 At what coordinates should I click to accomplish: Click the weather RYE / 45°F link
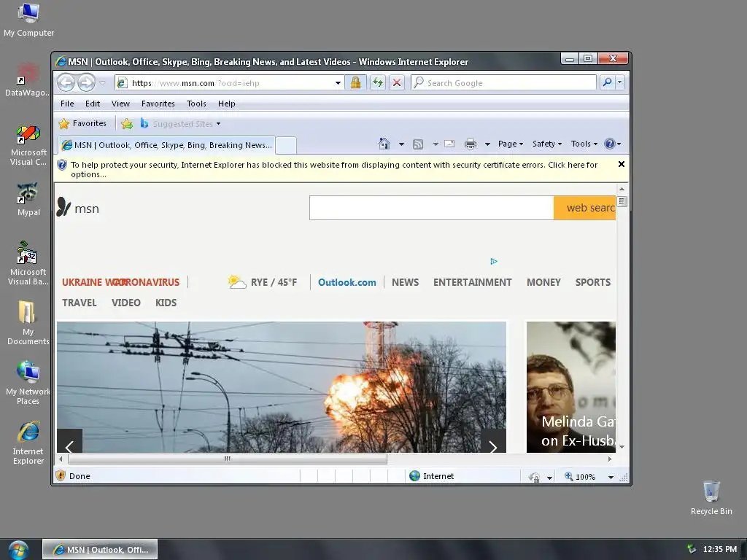[262, 282]
